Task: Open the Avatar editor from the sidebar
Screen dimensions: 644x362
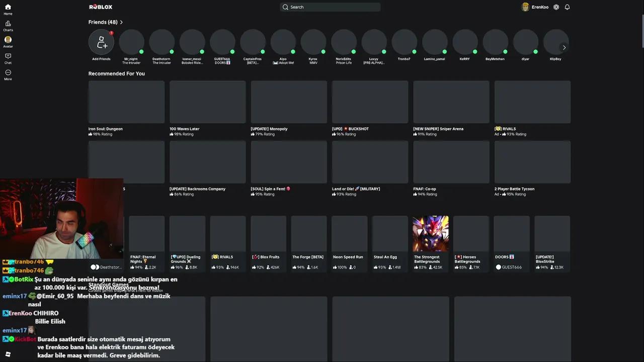Action: click(8, 42)
